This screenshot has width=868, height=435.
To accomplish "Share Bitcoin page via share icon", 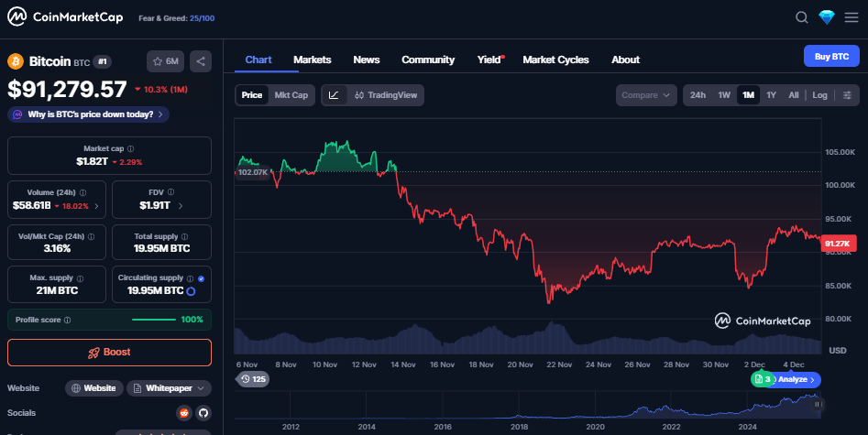I will click(x=201, y=61).
